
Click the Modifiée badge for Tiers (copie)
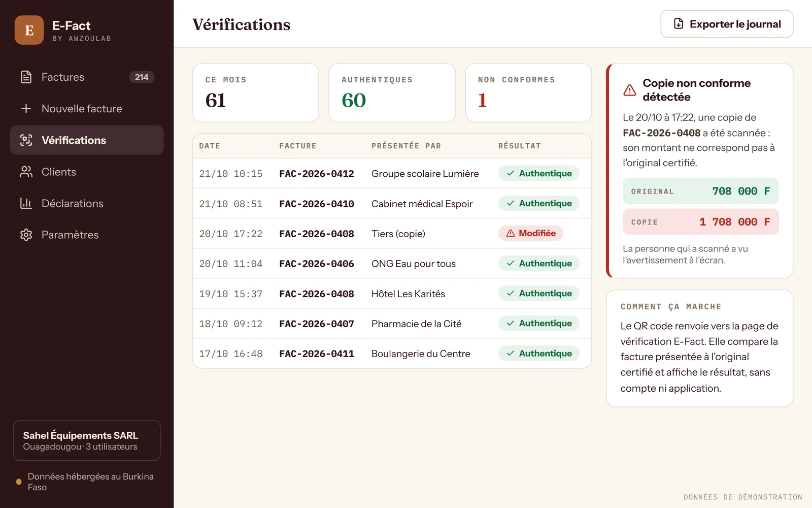tap(531, 233)
